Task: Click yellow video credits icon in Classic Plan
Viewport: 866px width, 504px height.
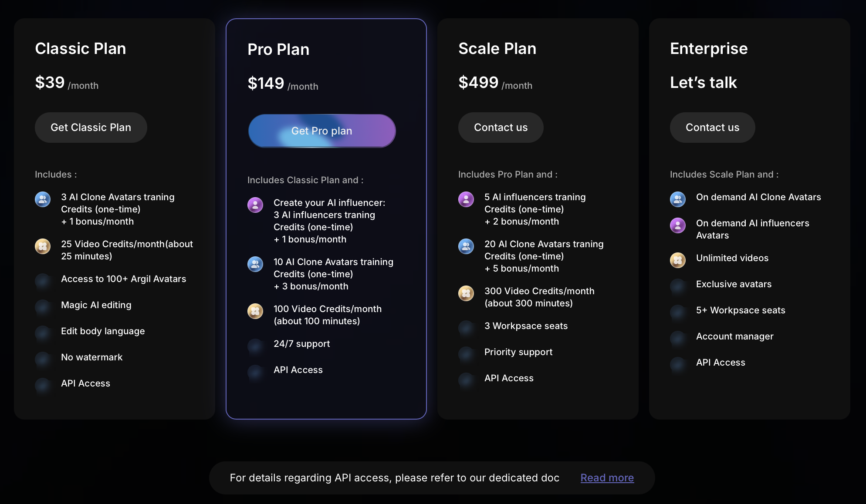Action: click(x=43, y=246)
